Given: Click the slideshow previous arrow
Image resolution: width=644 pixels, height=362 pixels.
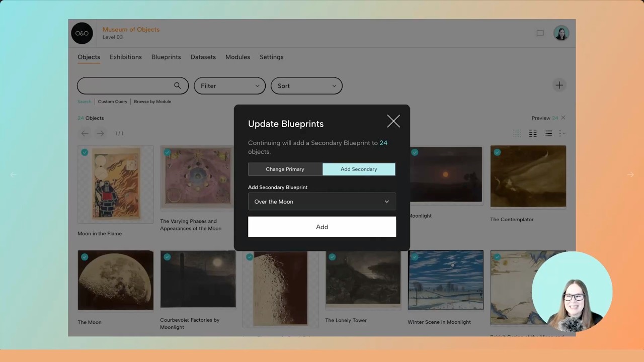Looking at the screenshot, I should 13,174.
